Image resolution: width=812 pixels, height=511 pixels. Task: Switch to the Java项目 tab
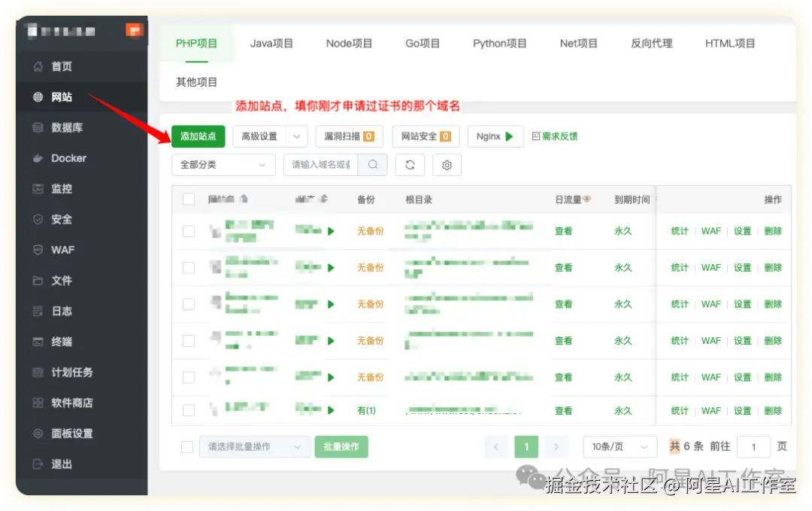click(272, 44)
